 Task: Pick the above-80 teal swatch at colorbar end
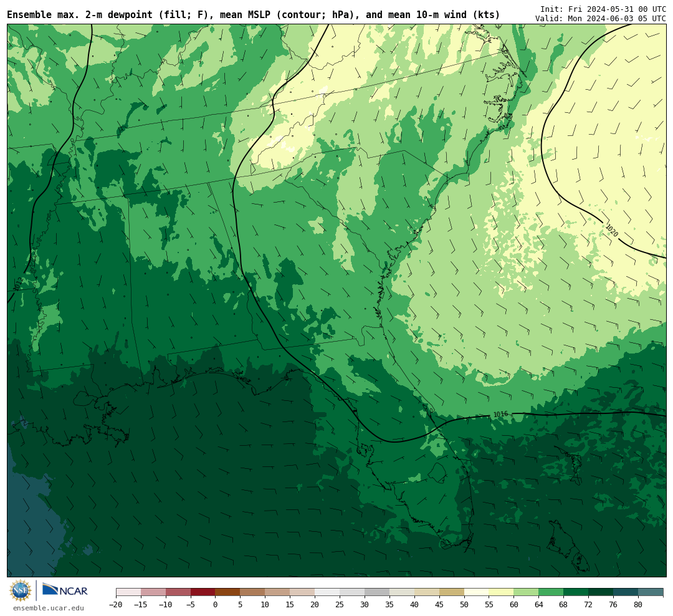click(x=651, y=592)
